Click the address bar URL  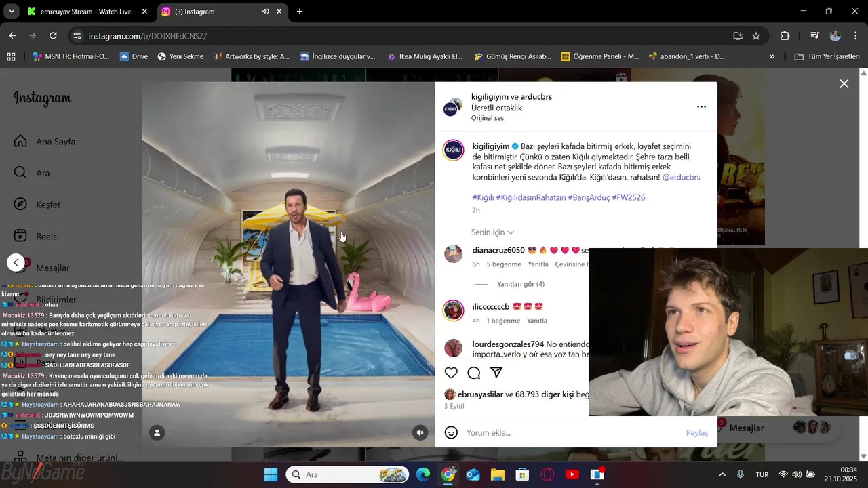(148, 36)
